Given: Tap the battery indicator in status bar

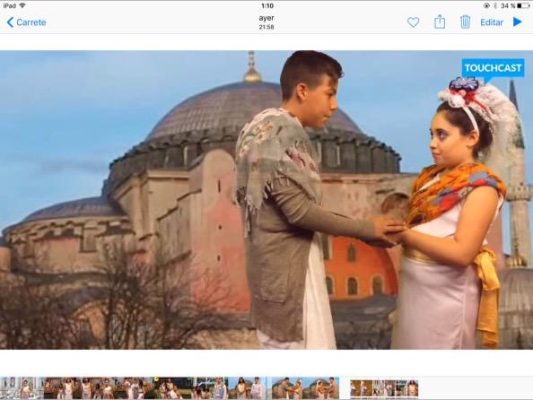Looking at the screenshot, I should point(523,6).
